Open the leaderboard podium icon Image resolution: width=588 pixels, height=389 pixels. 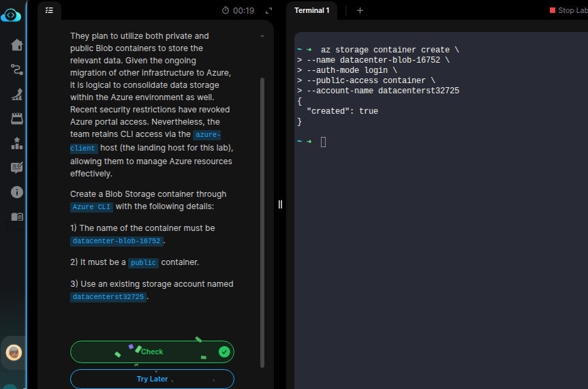(17, 143)
